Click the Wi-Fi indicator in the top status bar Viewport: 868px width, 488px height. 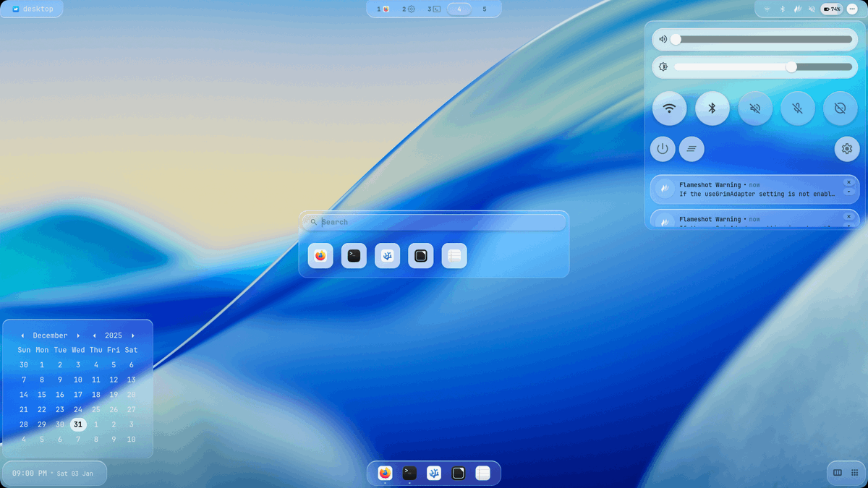[x=767, y=9]
